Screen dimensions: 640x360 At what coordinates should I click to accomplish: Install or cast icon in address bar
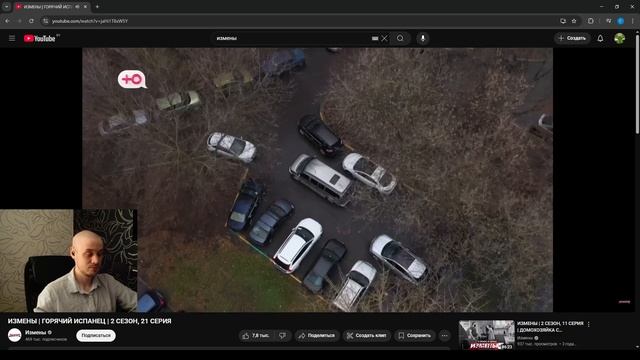pyautogui.click(x=563, y=21)
